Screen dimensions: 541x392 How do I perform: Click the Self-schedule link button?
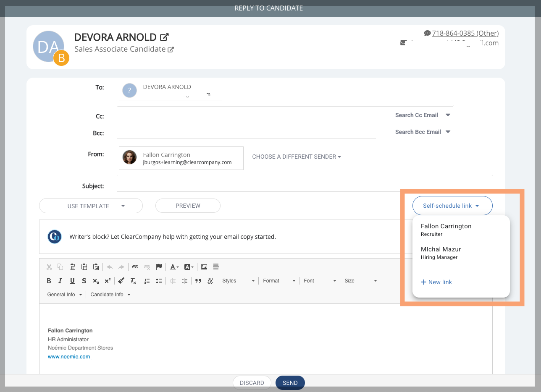click(x=452, y=206)
